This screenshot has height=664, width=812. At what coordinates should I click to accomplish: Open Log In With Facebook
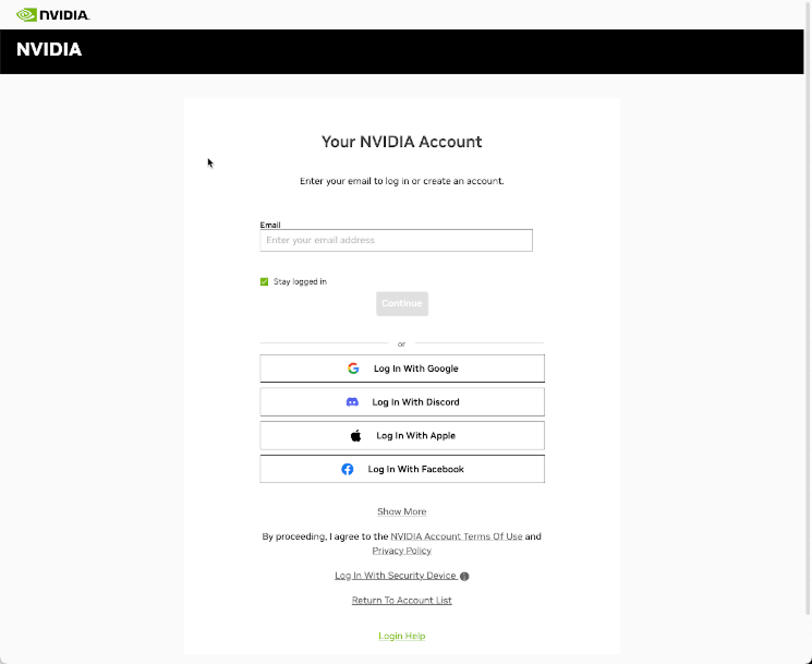pos(402,469)
